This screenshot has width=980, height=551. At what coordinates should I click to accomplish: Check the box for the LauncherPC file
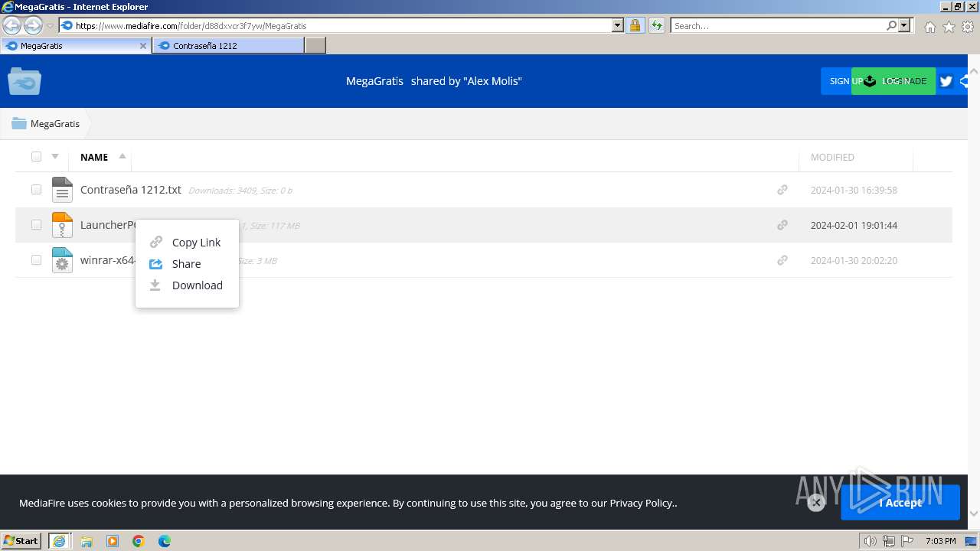click(x=36, y=224)
